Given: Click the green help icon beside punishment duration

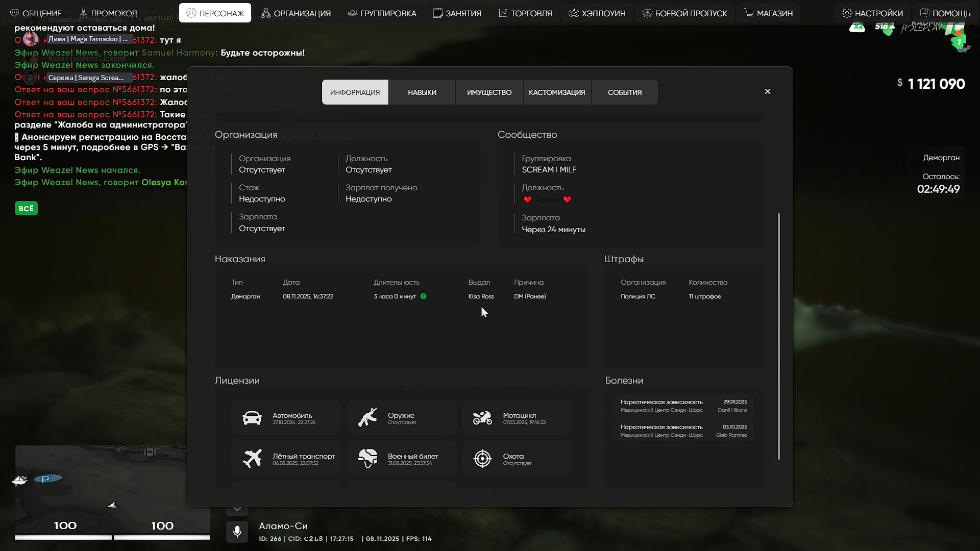Looking at the screenshot, I should pos(423,296).
